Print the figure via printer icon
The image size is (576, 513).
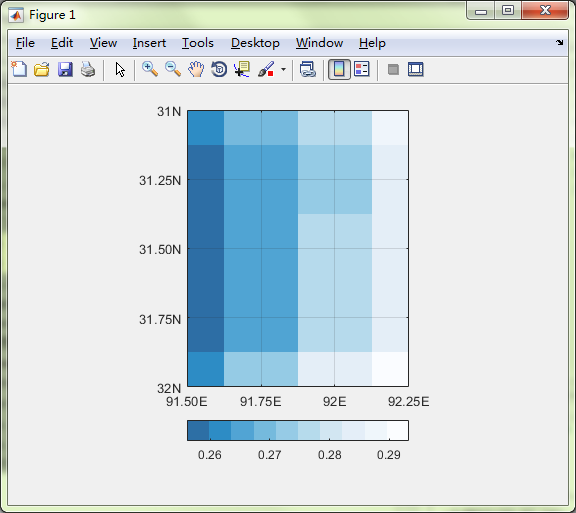(x=88, y=69)
